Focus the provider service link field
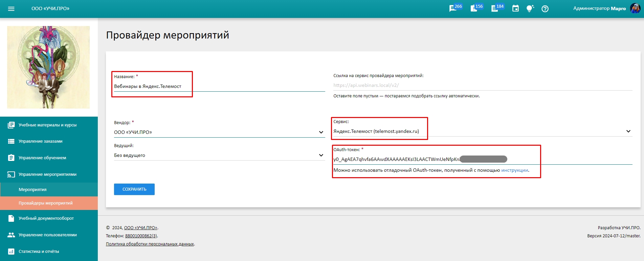644x261 pixels. (483, 86)
